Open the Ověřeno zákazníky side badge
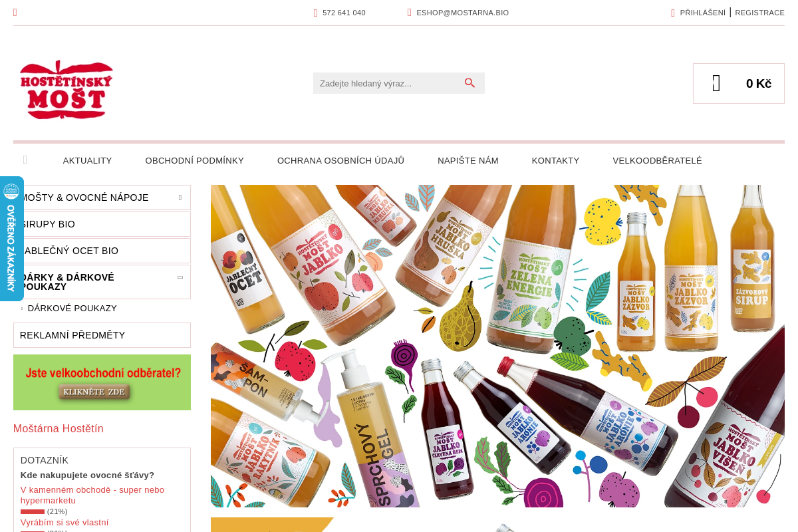 pyautogui.click(x=11, y=239)
